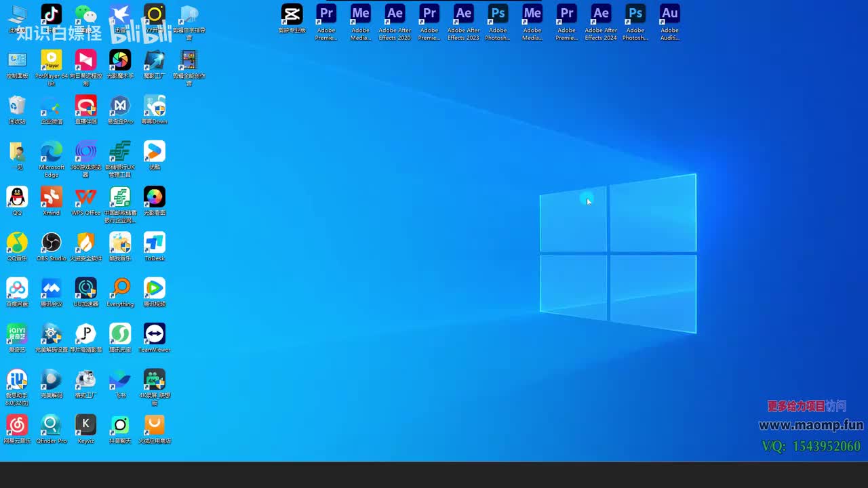Click the Everything search shortcut

[x=120, y=288]
